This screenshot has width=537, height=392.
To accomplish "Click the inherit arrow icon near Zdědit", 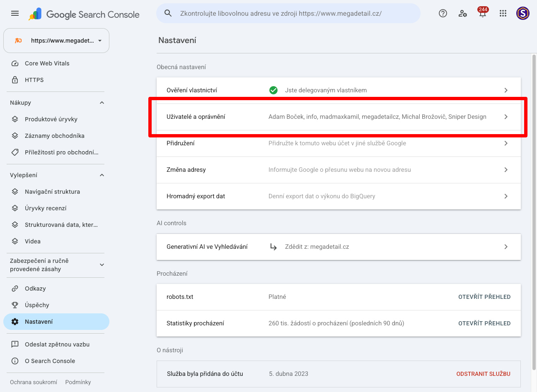I will point(273,247).
